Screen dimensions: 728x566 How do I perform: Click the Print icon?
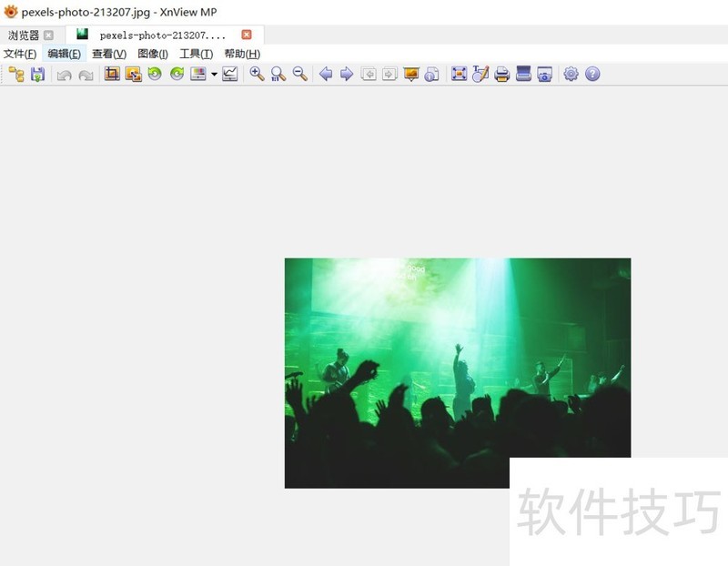tap(500, 75)
